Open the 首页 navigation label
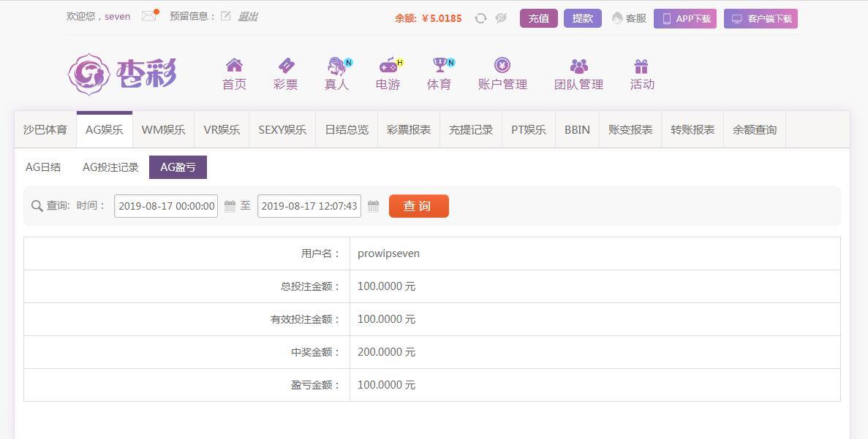This screenshot has height=439, width=868. click(x=234, y=85)
